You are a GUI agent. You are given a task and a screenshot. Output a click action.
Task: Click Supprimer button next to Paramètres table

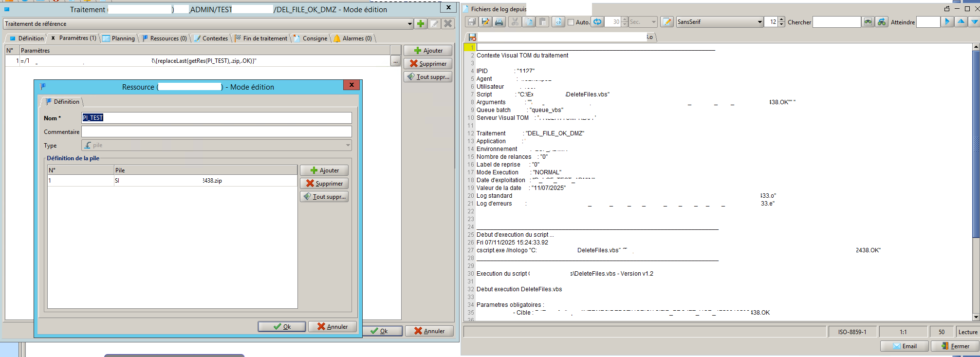(428, 63)
